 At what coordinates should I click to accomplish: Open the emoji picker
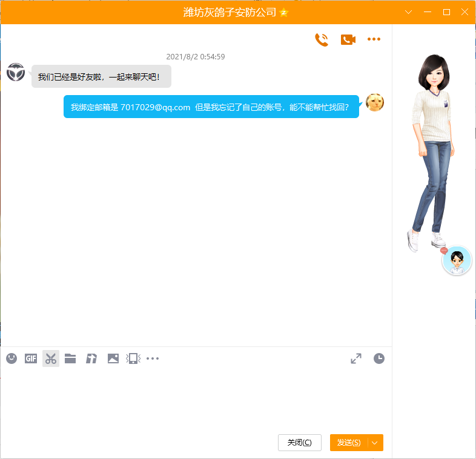tap(12, 358)
